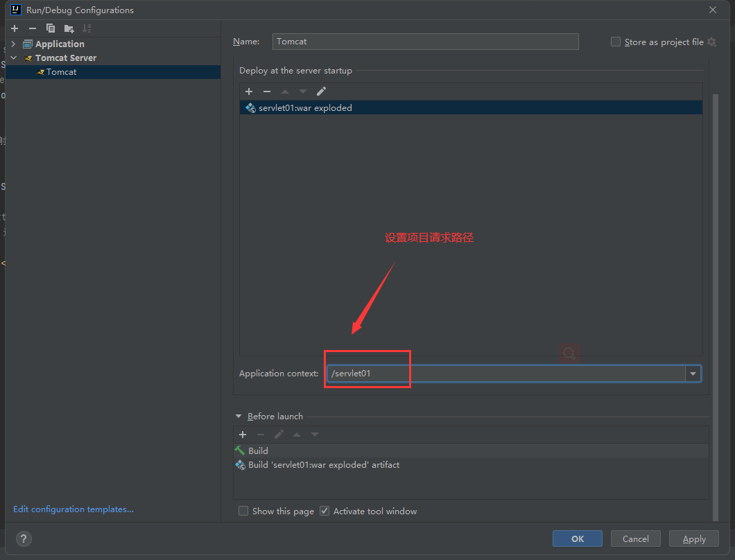Remove Before launch task
Screen dimensions: 735x560
pyautogui.click(x=261, y=435)
